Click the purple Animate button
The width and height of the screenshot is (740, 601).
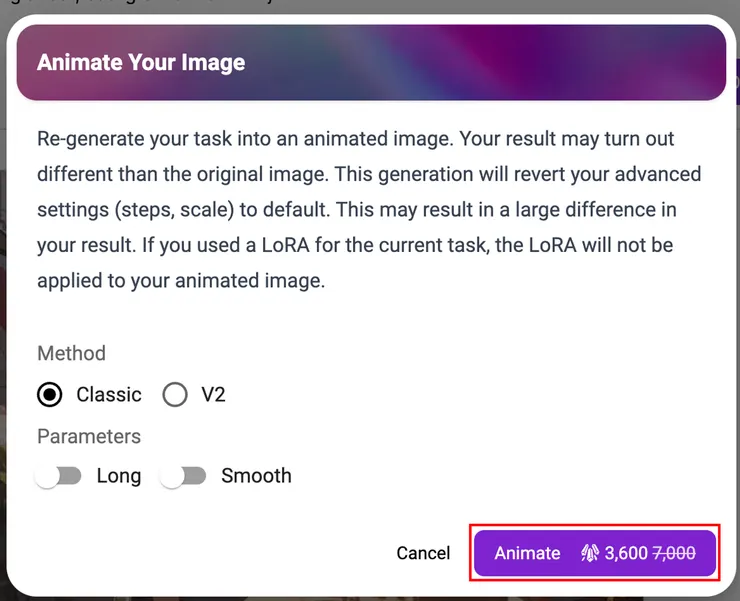pyautogui.click(x=595, y=553)
